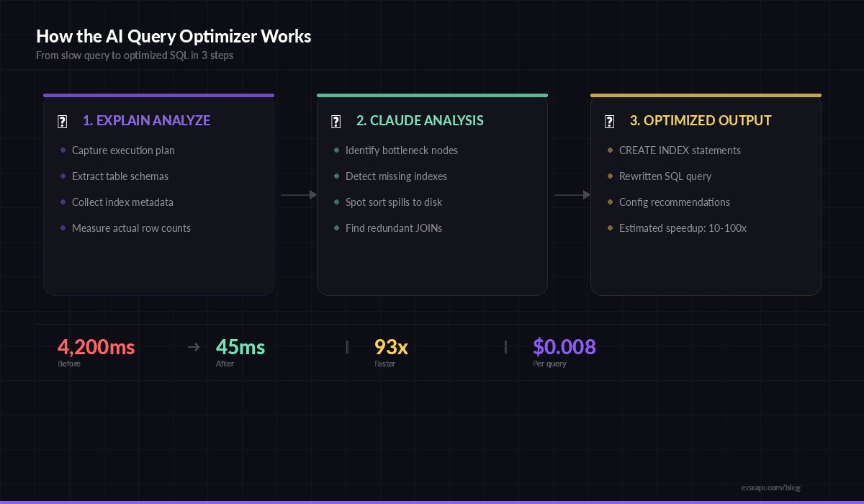Click the icon beside EXPLAIN ANALYZE heading
This screenshot has height=504, width=864.
point(62,122)
